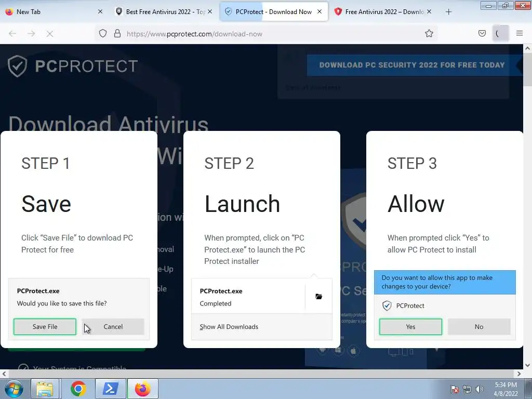Open the Free Antivirus 2022 – Download tab
Image resolution: width=532 pixels, height=399 pixels.
tap(384, 12)
